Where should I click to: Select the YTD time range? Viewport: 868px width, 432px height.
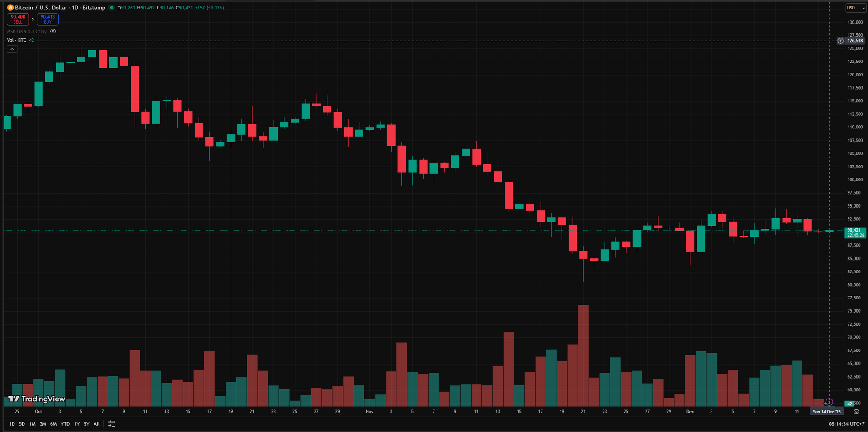(65, 424)
